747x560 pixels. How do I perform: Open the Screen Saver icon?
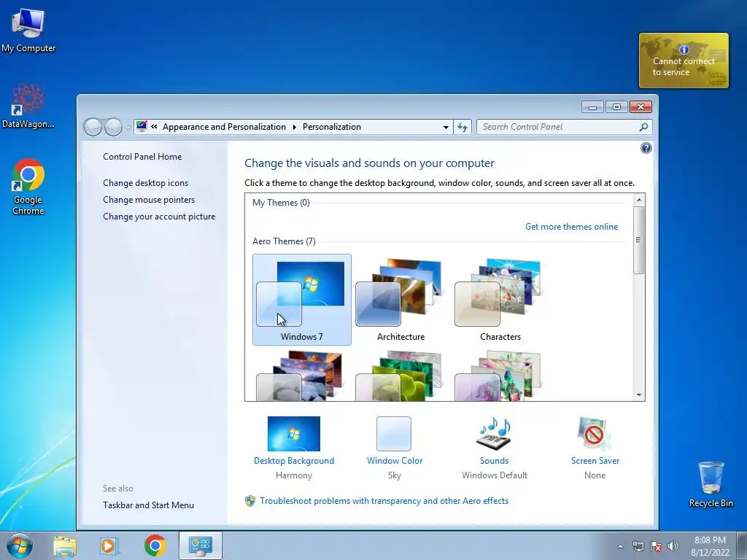[595, 434]
